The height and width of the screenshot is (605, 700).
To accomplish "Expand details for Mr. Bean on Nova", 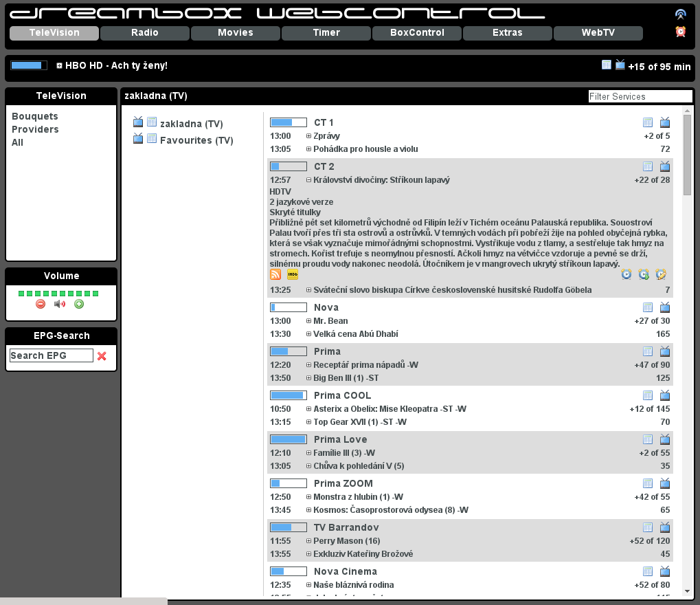I will click(308, 321).
